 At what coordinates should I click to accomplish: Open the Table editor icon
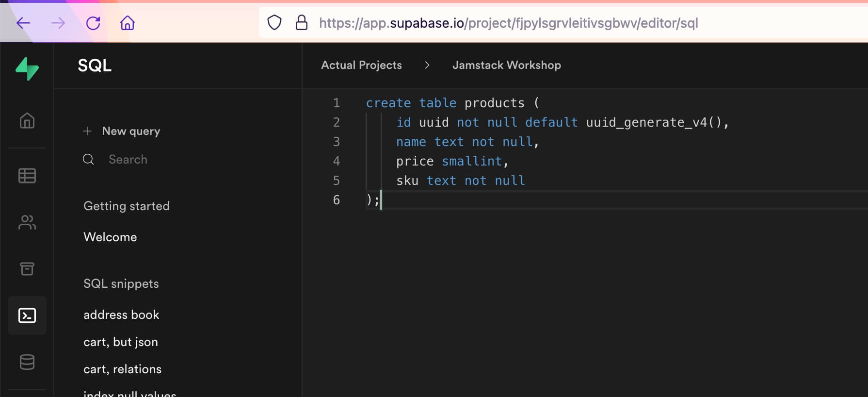coord(27,176)
